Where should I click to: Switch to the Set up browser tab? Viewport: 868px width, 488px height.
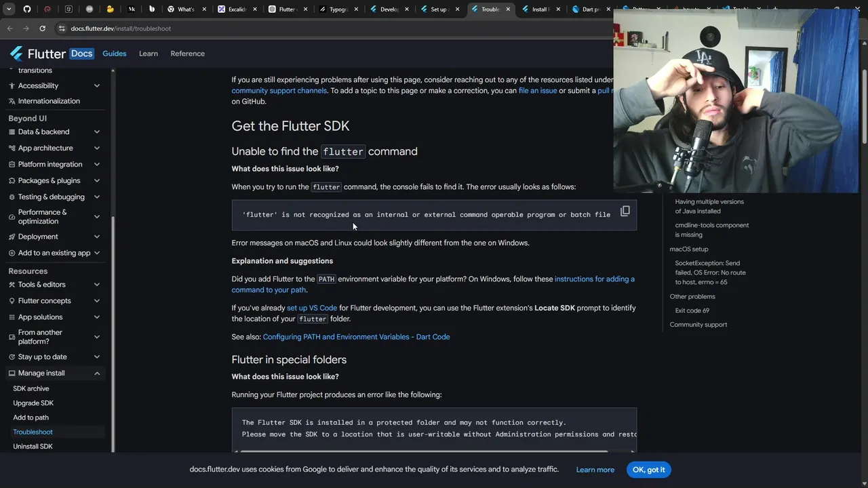click(439, 9)
